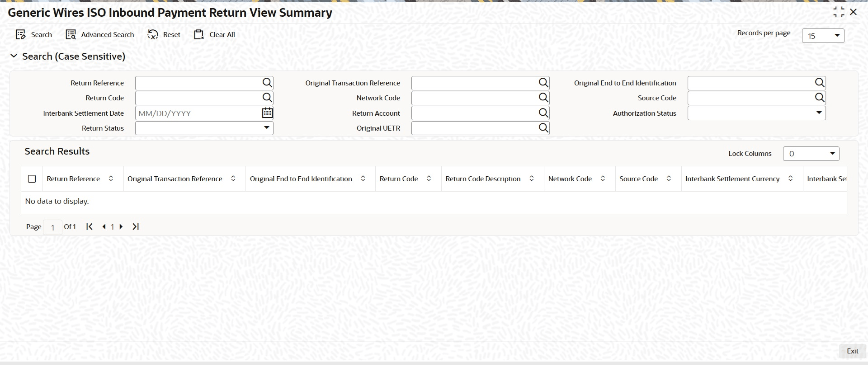Sort by Interbank Settlement Currency column

click(791, 179)
